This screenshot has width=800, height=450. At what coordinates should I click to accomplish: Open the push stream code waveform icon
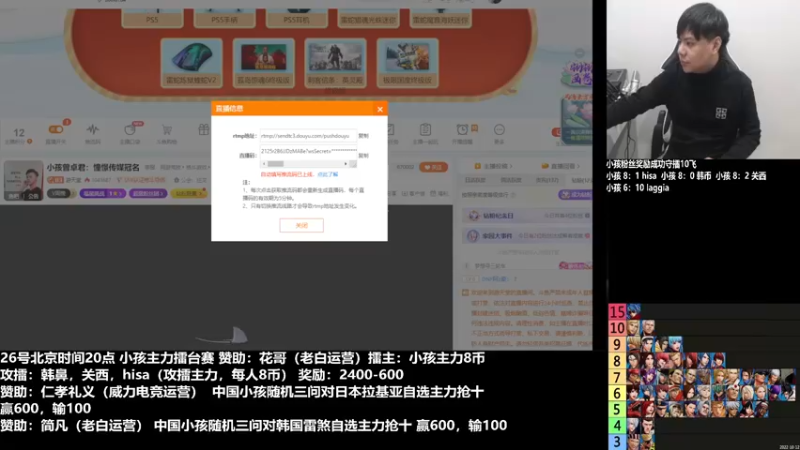[92, 130]
